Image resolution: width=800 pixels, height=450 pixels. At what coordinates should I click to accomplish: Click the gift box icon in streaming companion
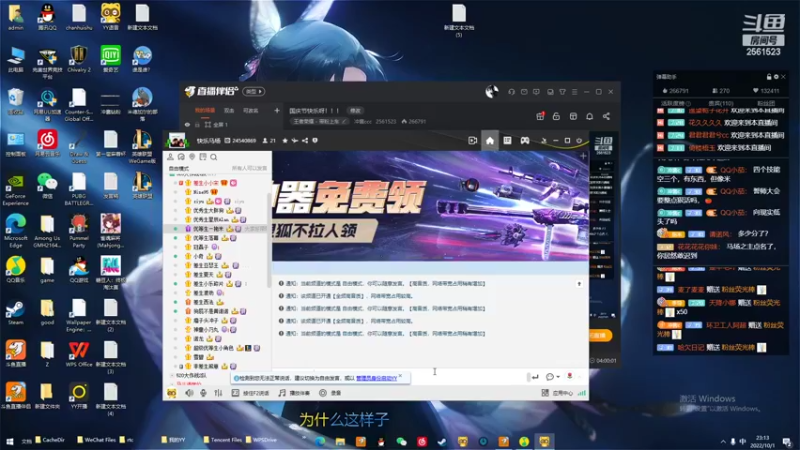click(x=540, y=116)
